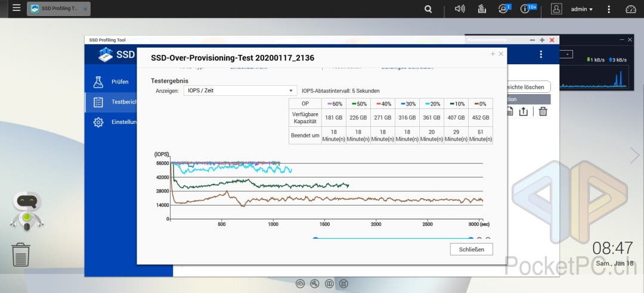Toggle the 60% OP legend series

[334, 104]
